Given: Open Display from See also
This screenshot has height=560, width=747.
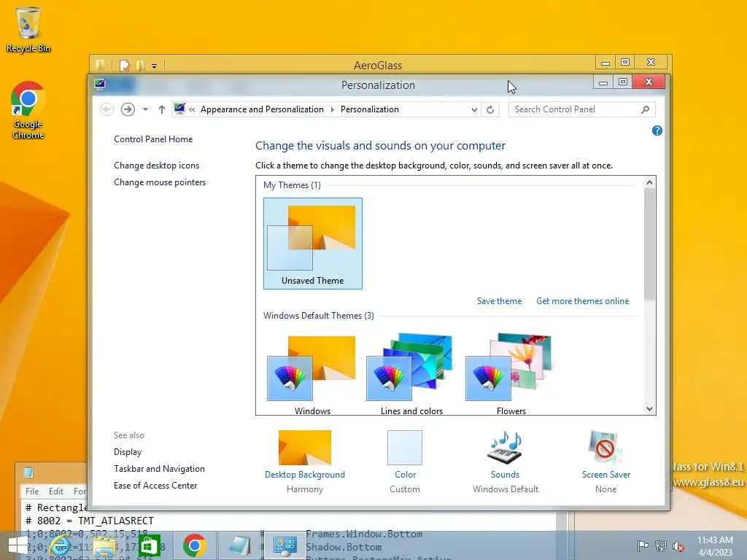Looking at the screenshot, I should (x=128, y=452).
